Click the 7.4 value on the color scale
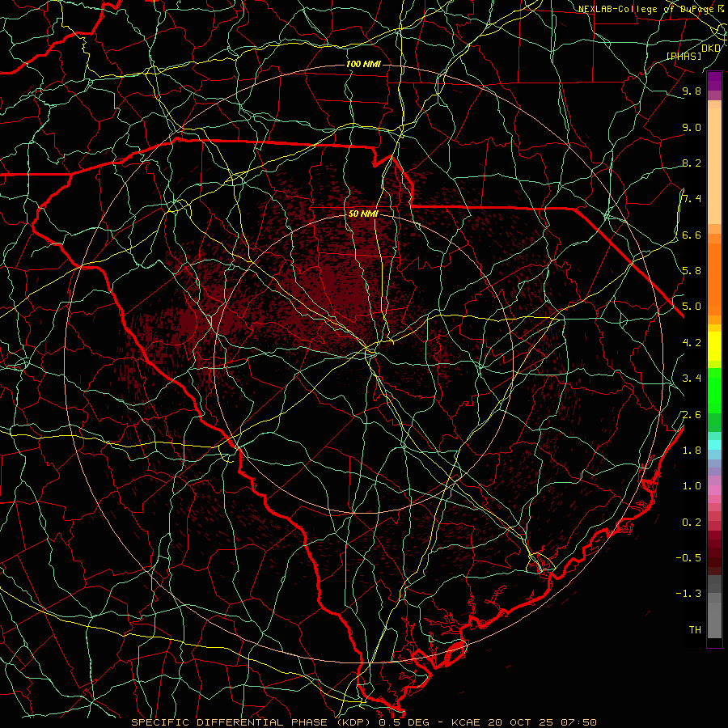This screenshot has width=728, height=728. click(692, 199)
